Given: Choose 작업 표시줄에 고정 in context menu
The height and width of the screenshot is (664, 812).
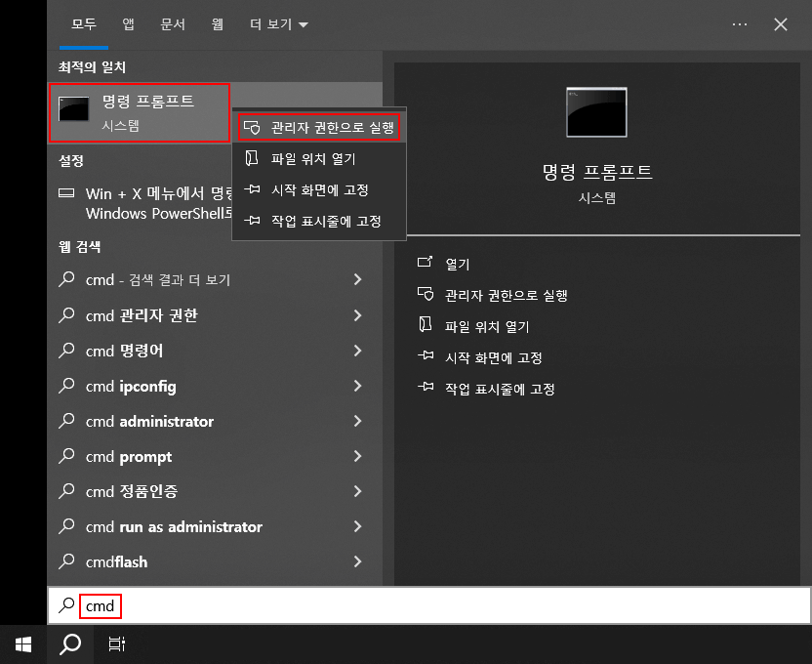Looking at the screenshot, I should tap(319, 221).
